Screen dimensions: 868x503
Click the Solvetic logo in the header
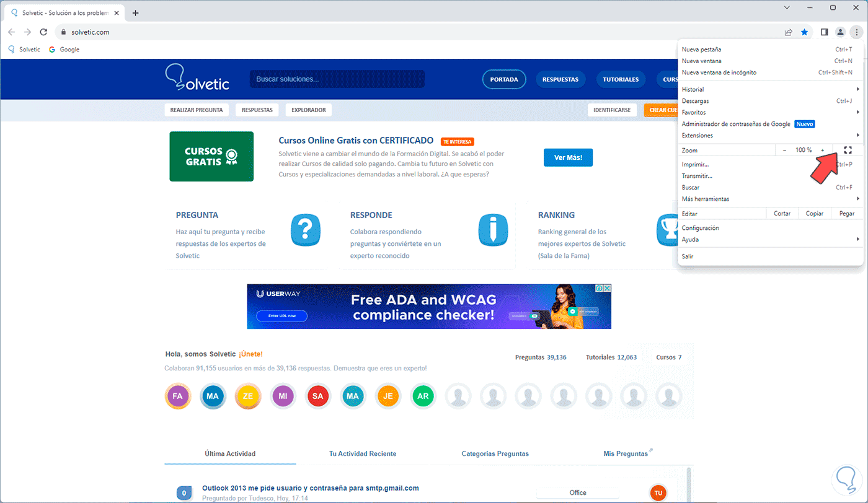tap(197, 77)
